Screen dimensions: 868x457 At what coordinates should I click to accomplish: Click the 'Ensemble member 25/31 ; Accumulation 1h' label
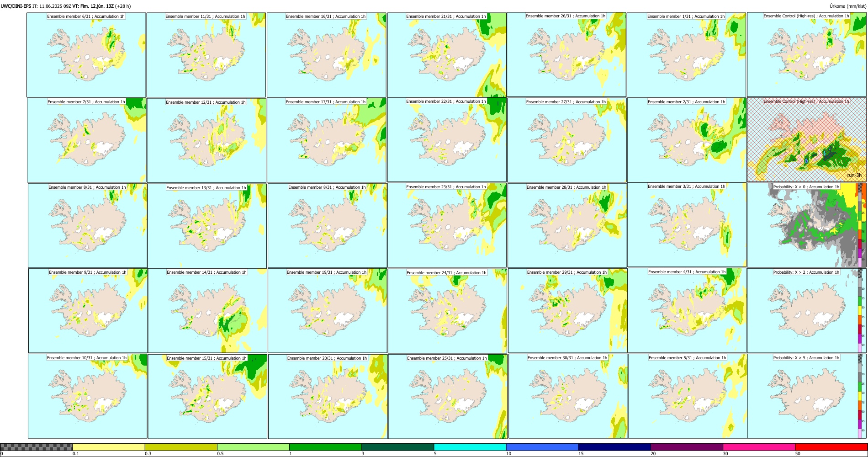(x=447, y=358)
